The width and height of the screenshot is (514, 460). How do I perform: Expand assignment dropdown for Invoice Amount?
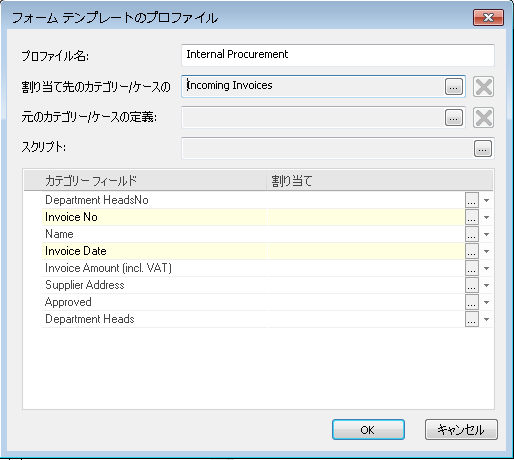[x=486, y=268]
